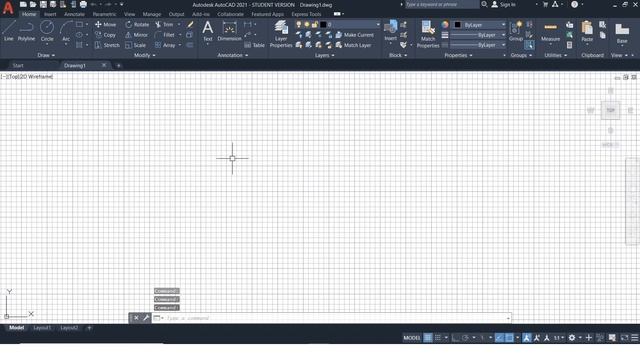Toggle the layer lightbulb on/off icon
The width and height of the screenshot is (640, 360).
[x=299, y=24]
